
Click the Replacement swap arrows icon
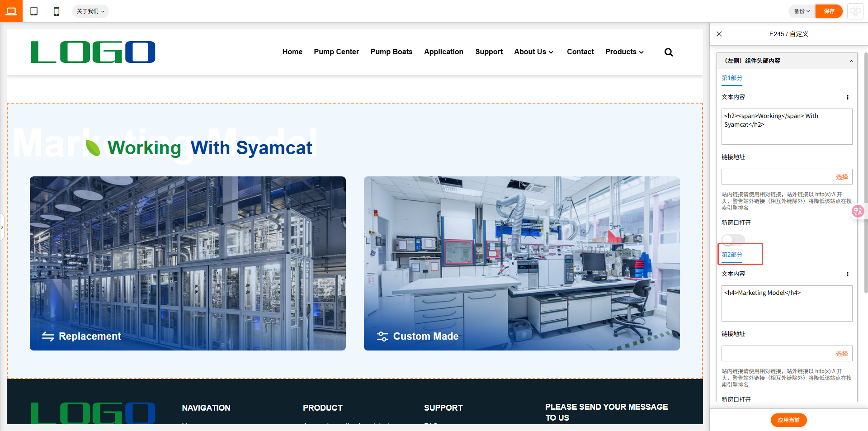48,336
